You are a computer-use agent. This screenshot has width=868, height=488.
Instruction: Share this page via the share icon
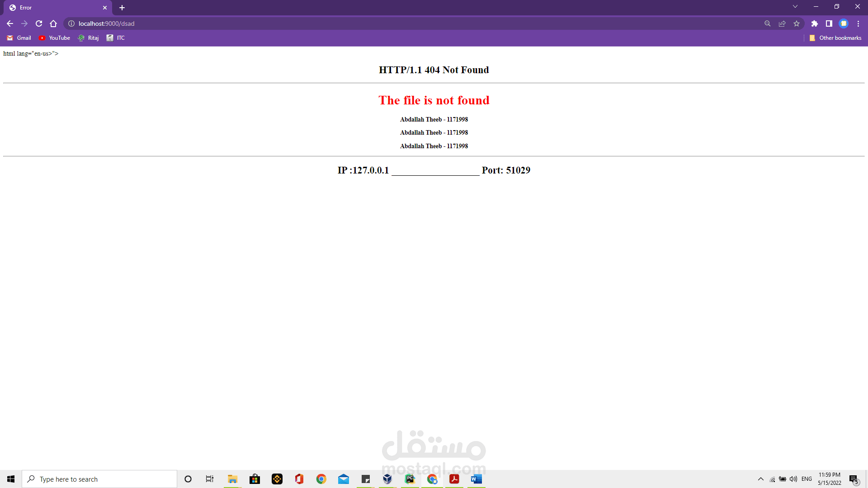tap(782, 23)
